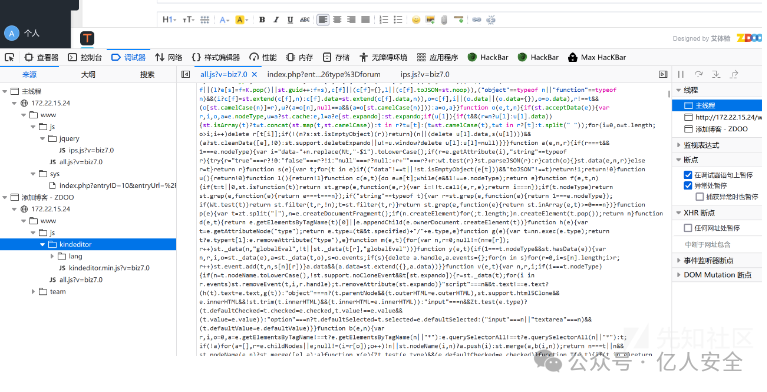Expand the team folder
The width and height of the screenshot is (767, 392).
click(x=33, y=291)
